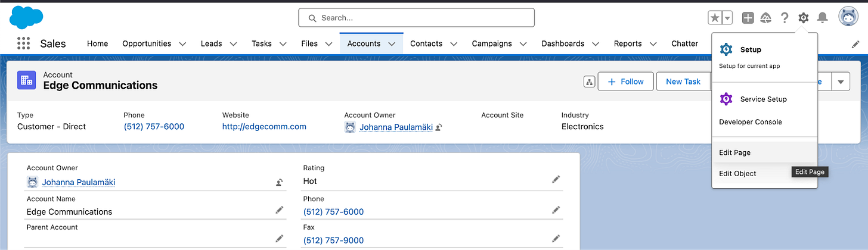The height and width of the screenshot is (250, 868).
Task: Open the Dashboards tab
Action: click(x=563, y=43)
